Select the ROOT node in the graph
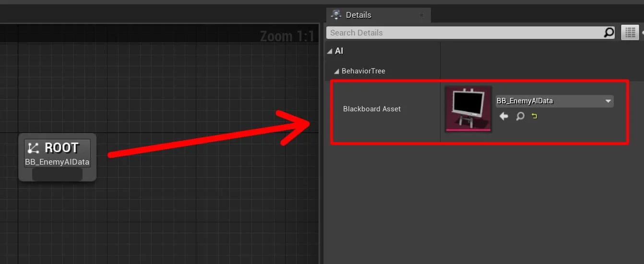The height and width of the screenshot is (264, 644). click(x=57, y=157)
